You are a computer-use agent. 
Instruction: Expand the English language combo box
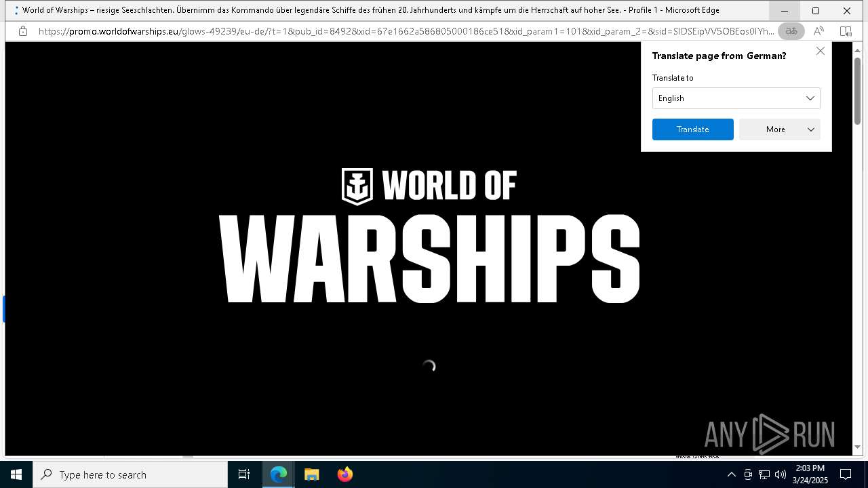tap(736, 98)
